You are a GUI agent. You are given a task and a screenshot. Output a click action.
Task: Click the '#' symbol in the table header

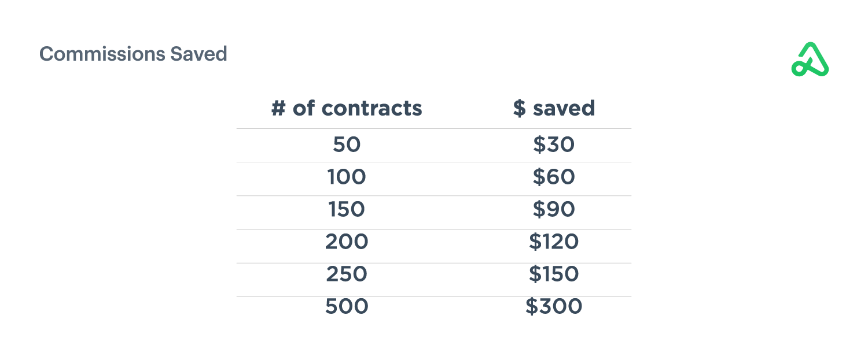[x=279, y=108]
